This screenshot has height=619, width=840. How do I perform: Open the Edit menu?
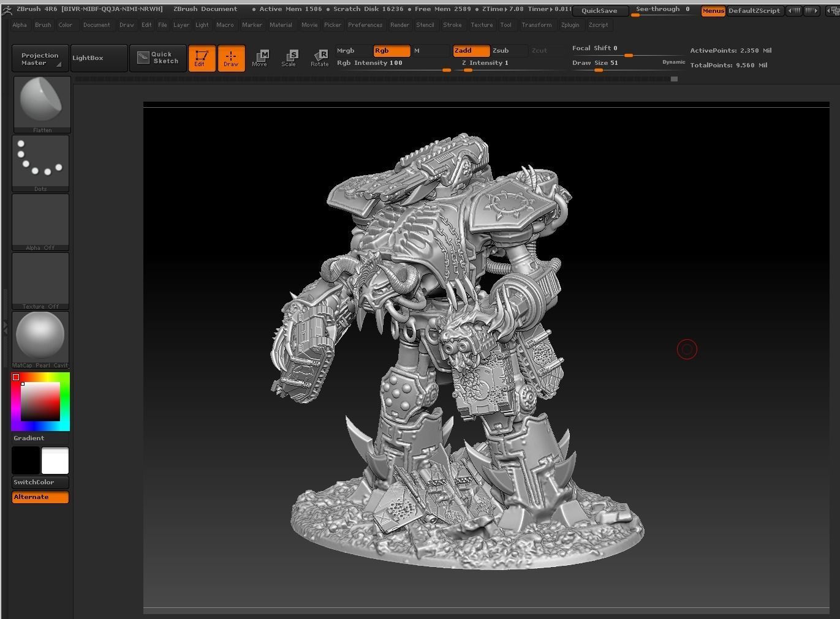pyautogui.click(x=146, y=25)
